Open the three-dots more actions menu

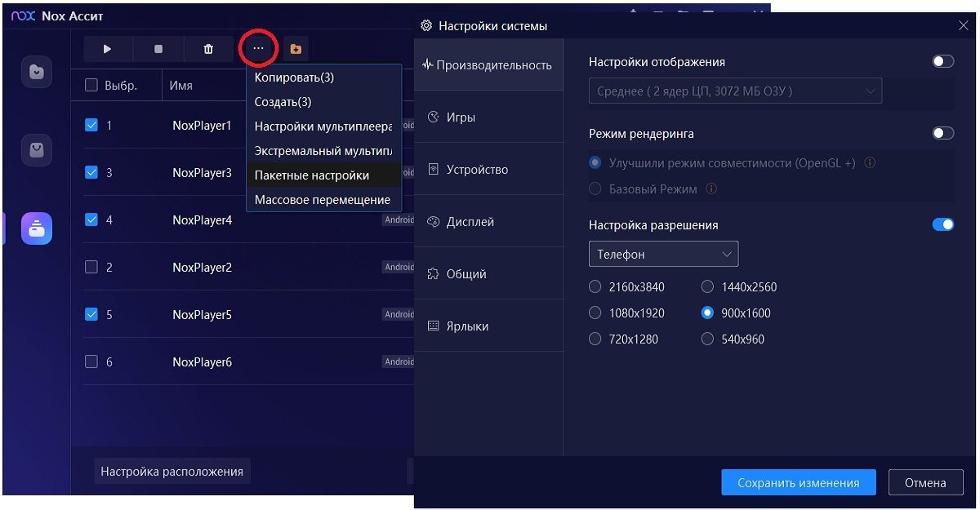click(x=258, y=49)
